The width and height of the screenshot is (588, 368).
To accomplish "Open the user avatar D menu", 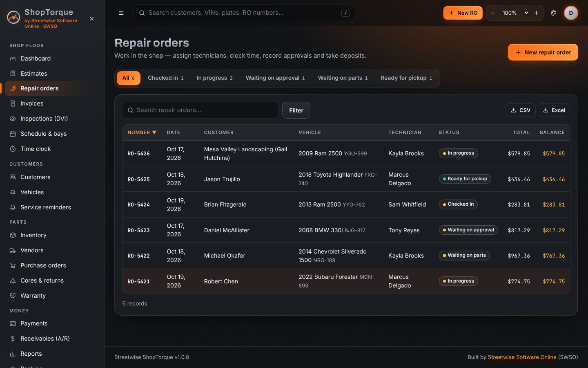I will click(571, 13).
